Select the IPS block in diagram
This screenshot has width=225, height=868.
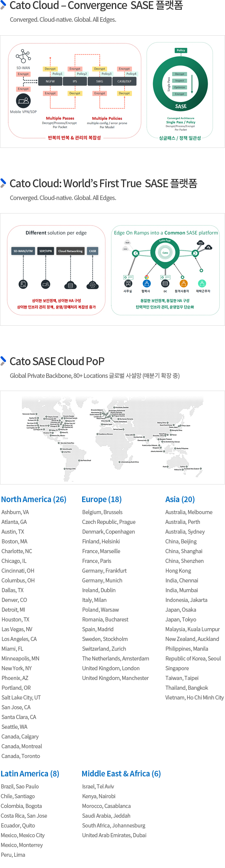click(75, 81)
